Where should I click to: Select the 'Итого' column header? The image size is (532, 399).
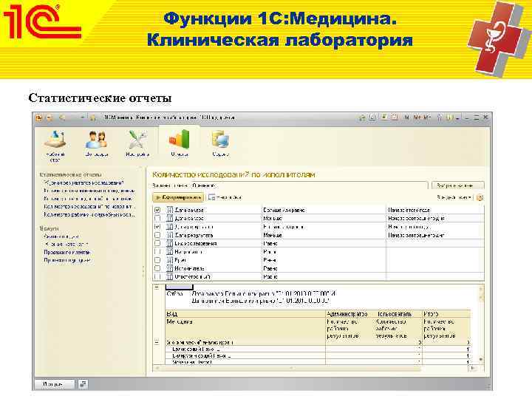click(x=446, y=314)
